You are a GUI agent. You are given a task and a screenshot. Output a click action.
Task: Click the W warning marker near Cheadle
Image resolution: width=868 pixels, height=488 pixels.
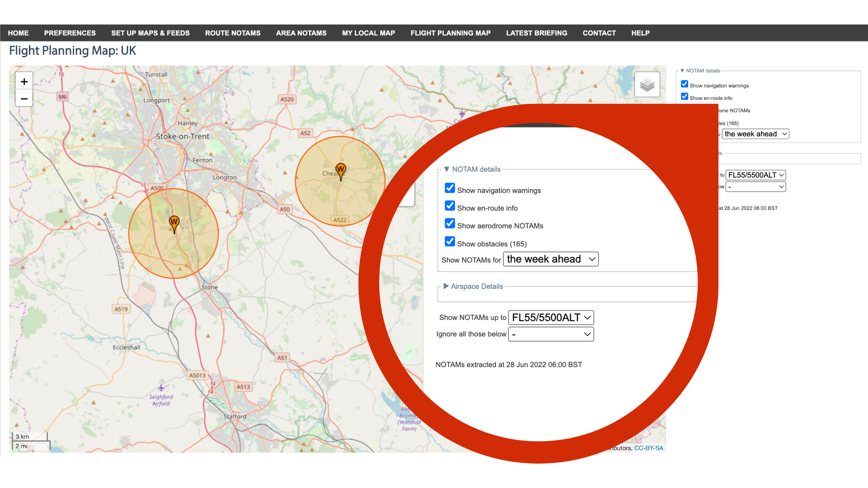(341, 170)
